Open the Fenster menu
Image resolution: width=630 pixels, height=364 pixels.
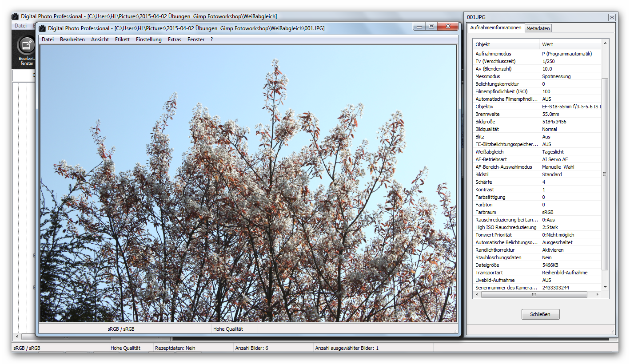pyautogui.click(x=196, y=40)
